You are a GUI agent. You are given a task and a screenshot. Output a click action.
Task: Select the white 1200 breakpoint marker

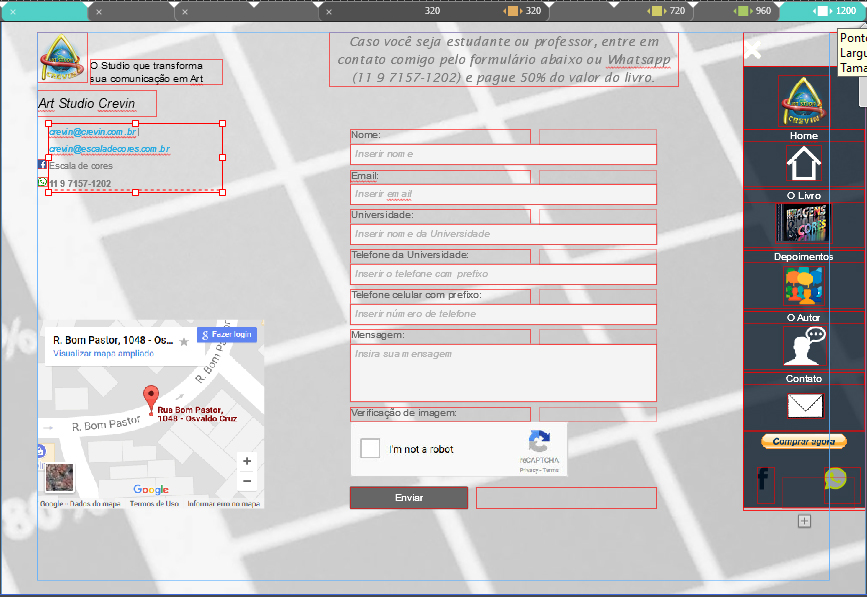823,11
